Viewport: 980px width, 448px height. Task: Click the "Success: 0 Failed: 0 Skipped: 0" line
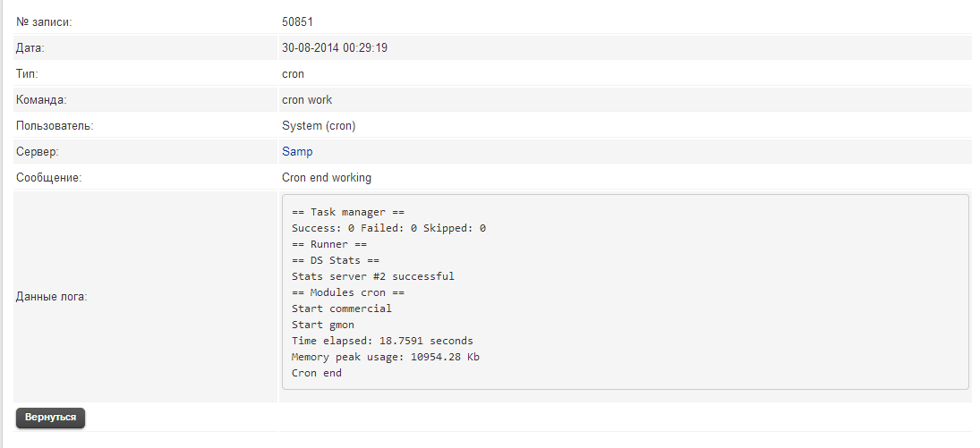[388, 228]
